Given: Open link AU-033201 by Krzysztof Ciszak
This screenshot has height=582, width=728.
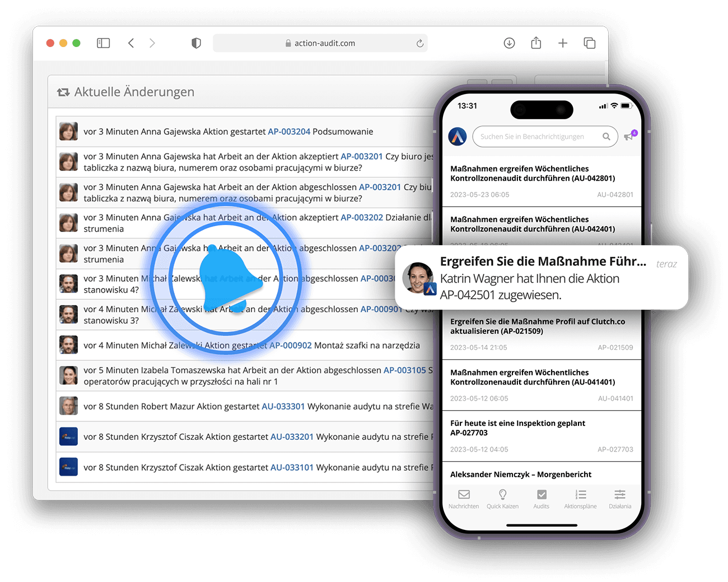Looking at the screenshot, I should (x=292, y=436).
